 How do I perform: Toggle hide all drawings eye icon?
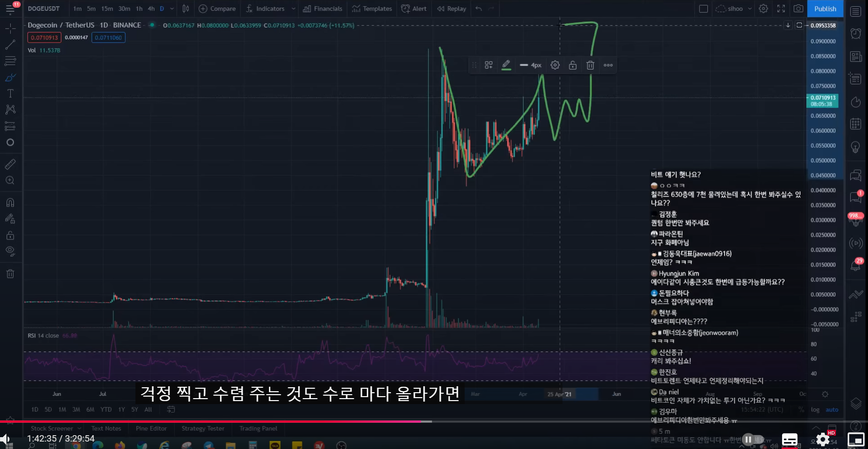10,251
